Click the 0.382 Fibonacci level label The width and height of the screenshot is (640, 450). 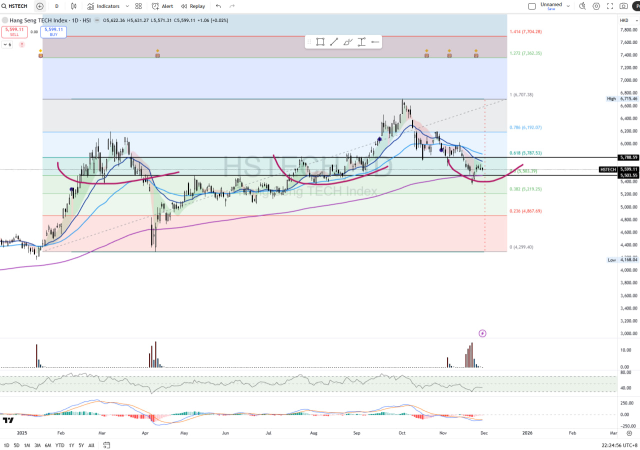coord(526,189)
